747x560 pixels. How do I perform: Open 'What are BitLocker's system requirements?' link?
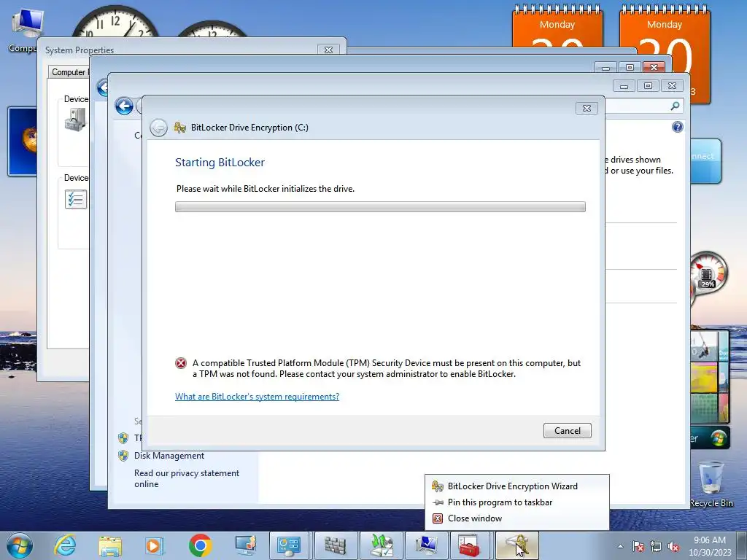pos(257,396)
